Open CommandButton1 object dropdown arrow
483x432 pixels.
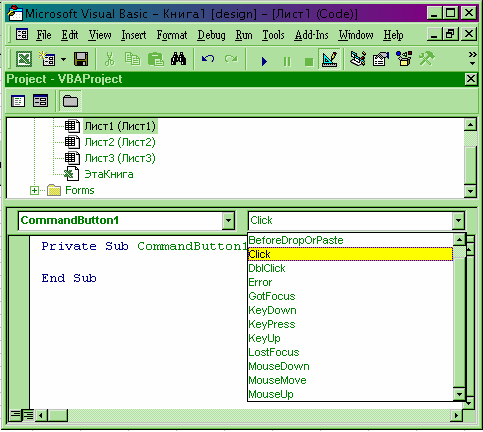228,221
